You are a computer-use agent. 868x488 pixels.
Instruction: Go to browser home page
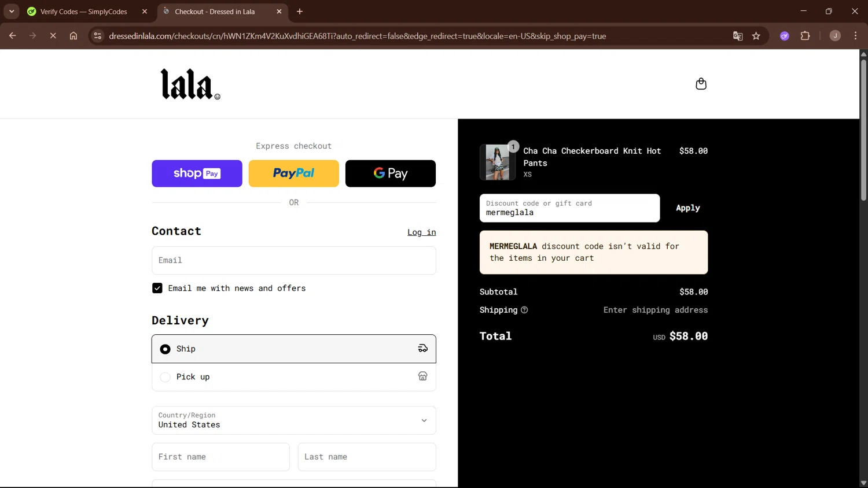pos(73,36)
